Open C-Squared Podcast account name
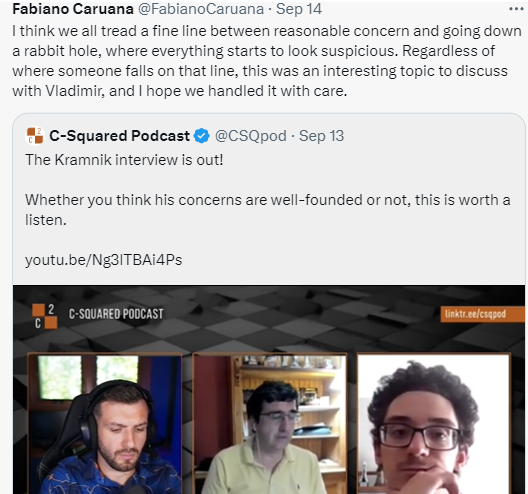This screenshot has width=528, height=494. pos(119,136)
